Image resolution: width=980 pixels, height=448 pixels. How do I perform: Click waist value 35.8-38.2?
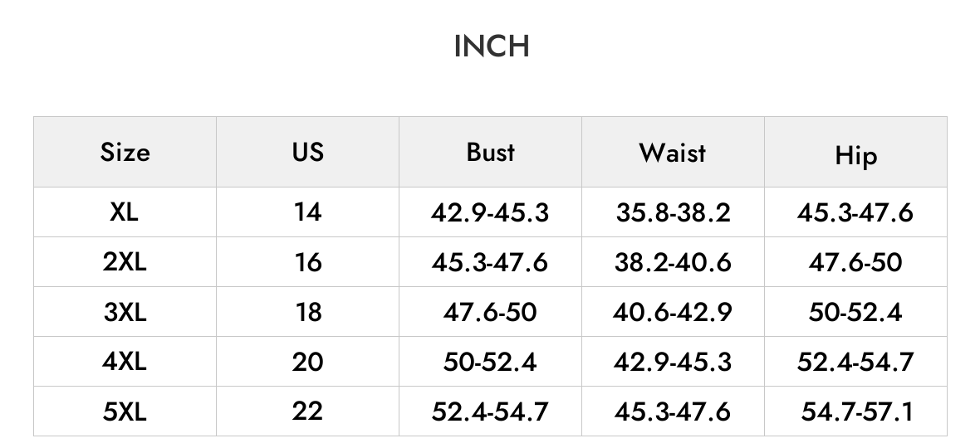[673, 212]
